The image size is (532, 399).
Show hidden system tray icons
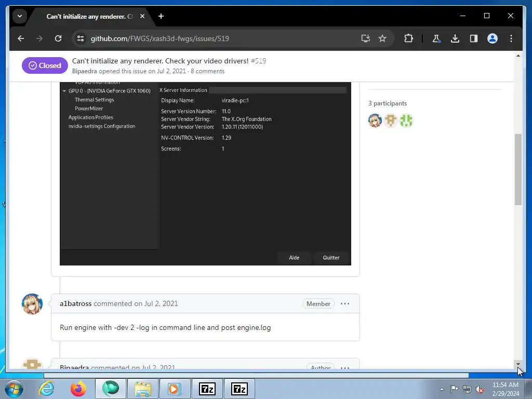(x=442, y=389)
